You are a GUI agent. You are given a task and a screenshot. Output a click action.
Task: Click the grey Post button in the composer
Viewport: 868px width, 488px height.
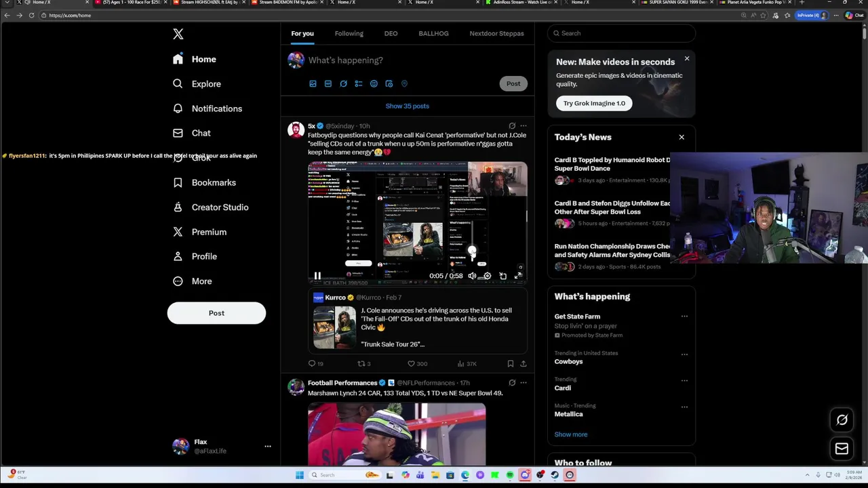tap(513, 83)
